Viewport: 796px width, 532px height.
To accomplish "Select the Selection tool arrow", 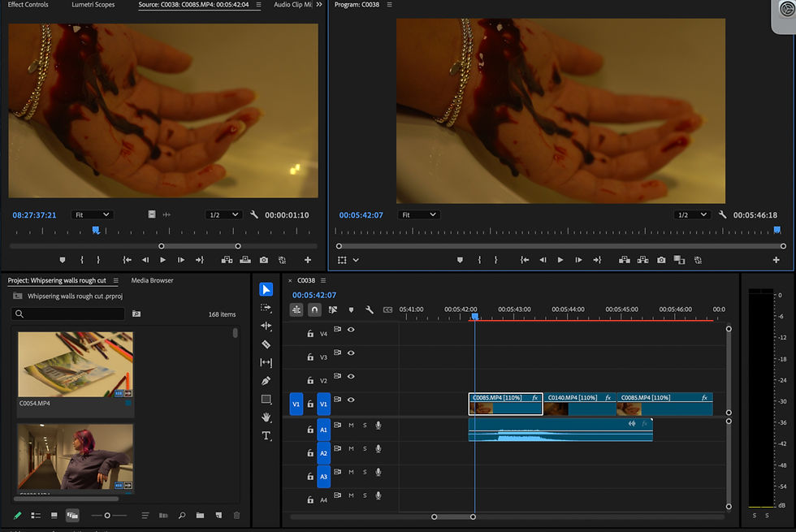I will tap(266, 289).
